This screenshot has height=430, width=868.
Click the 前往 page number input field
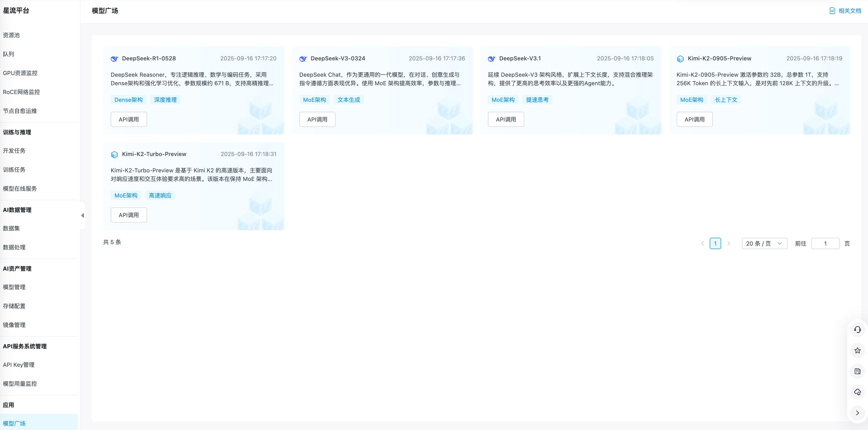click(825, 243)
